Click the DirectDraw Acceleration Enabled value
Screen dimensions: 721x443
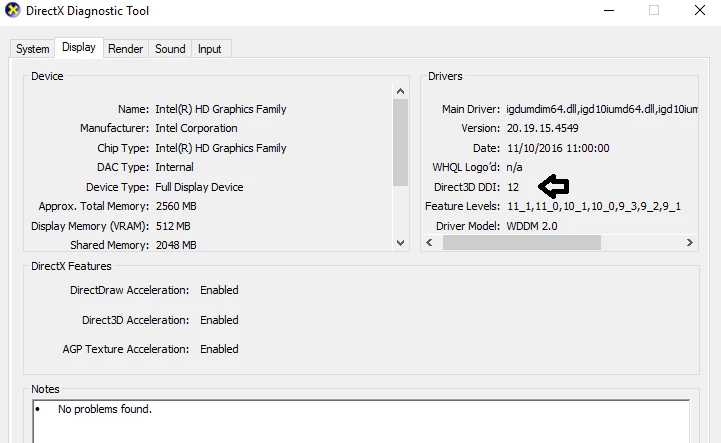pos(219,290)
